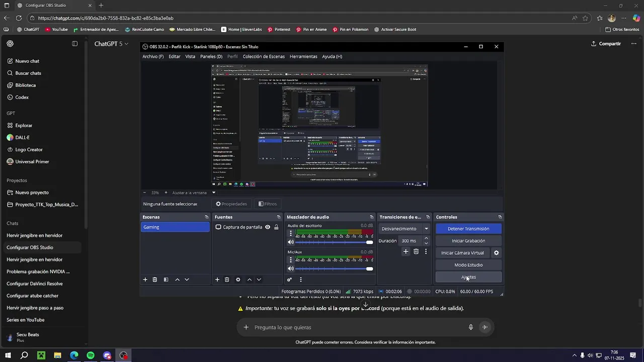The height and width of the screenshot is (362, 644).
Task: Open ChatGPT 5 model selector dropdown
Action: (111, 44)
